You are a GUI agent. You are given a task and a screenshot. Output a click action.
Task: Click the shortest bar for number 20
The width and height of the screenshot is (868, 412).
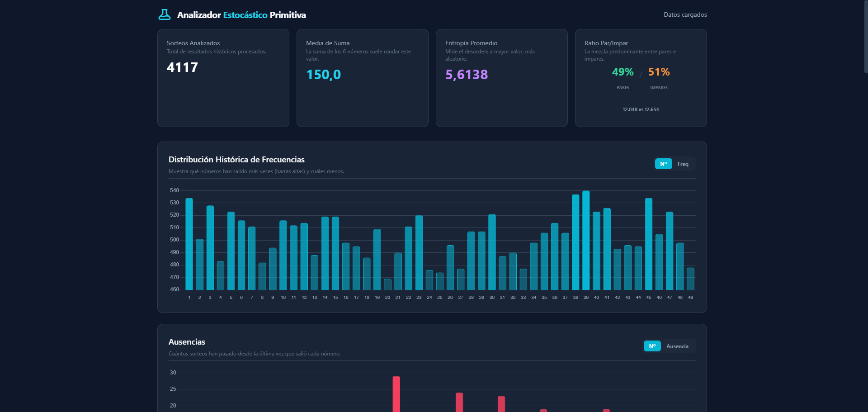click(x=387, y=284)
